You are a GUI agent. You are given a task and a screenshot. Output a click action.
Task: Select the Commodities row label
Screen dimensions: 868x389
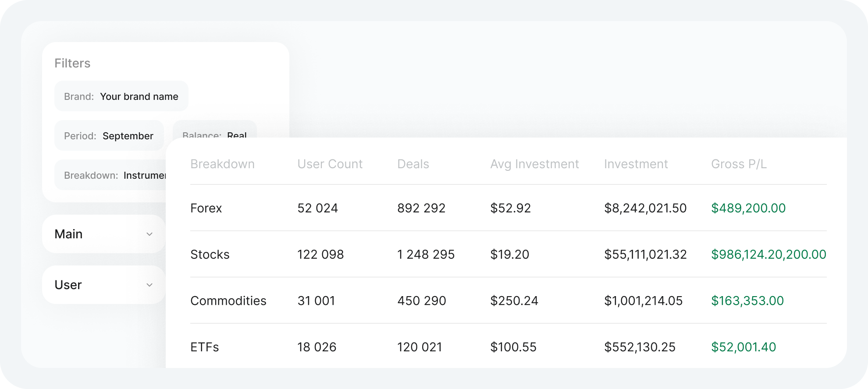[228, 301]
